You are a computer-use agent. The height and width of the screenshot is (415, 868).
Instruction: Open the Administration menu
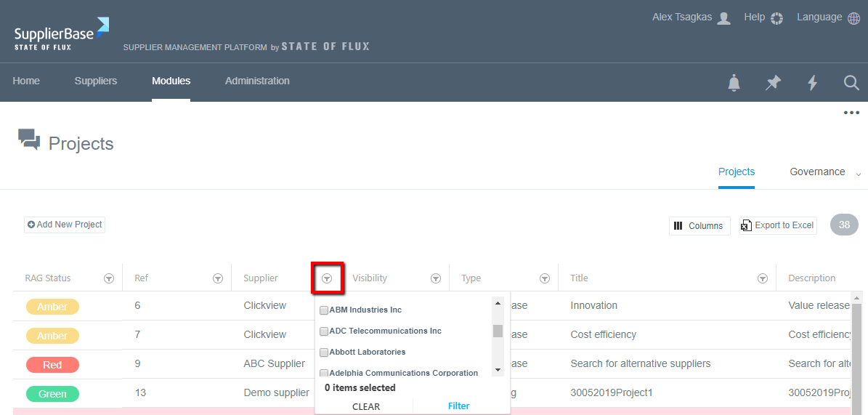pyautogui.click(x=257, y=81)
